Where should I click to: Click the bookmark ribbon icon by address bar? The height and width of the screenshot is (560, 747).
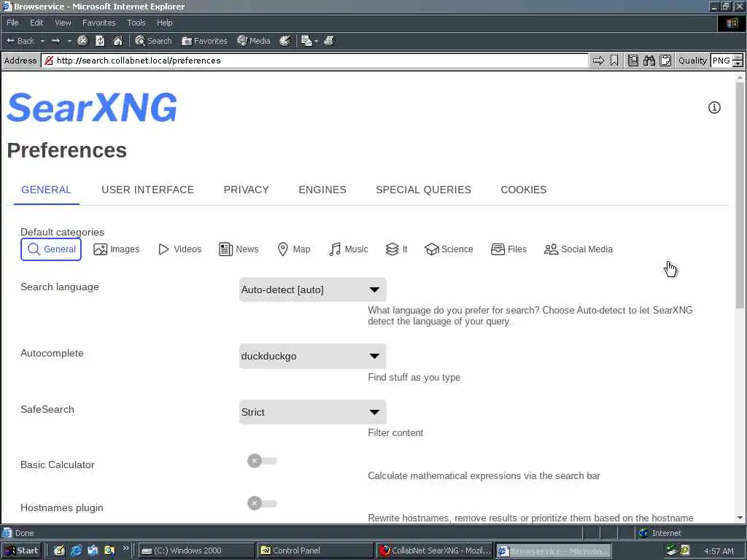(x=614, y=61)
